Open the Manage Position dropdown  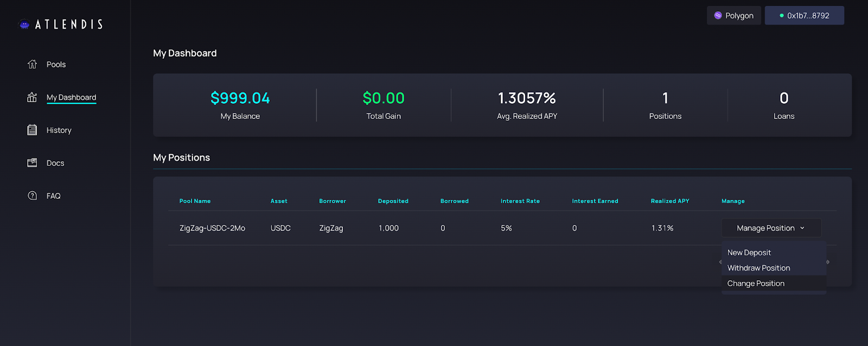point(771,228)
